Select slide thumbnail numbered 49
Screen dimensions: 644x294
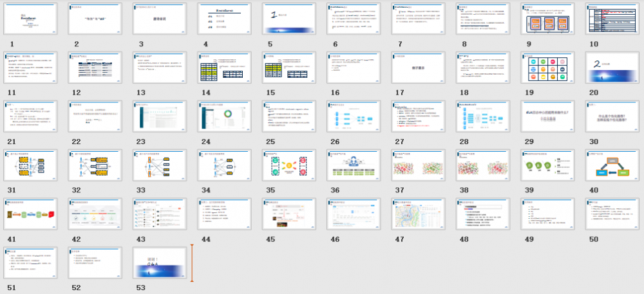[548, 214]
